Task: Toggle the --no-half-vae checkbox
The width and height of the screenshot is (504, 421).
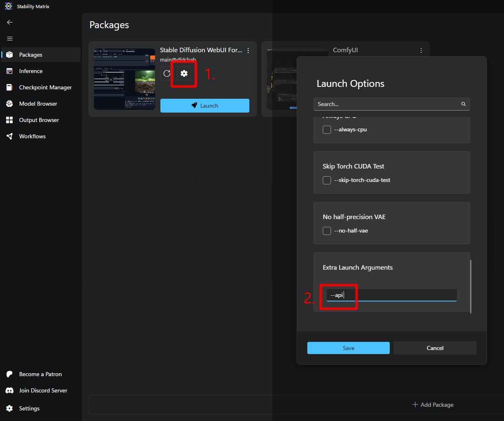Action: point(327,231)
